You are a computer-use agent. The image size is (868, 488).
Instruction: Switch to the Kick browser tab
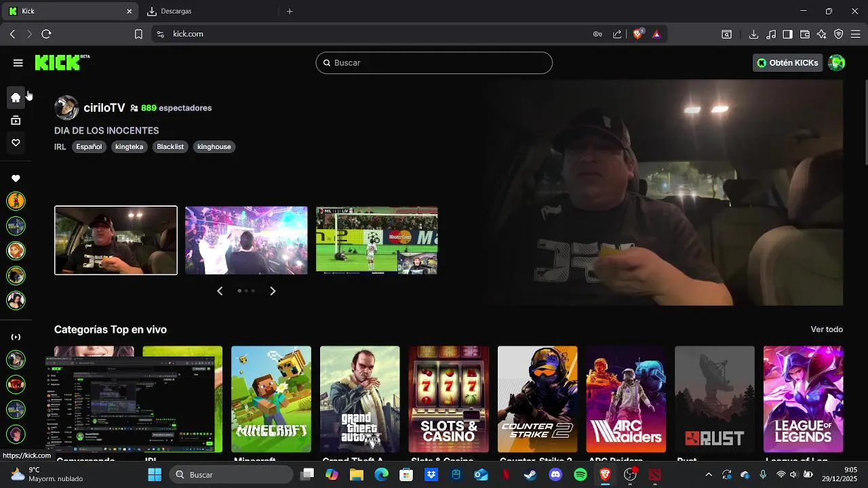[71, 11]
